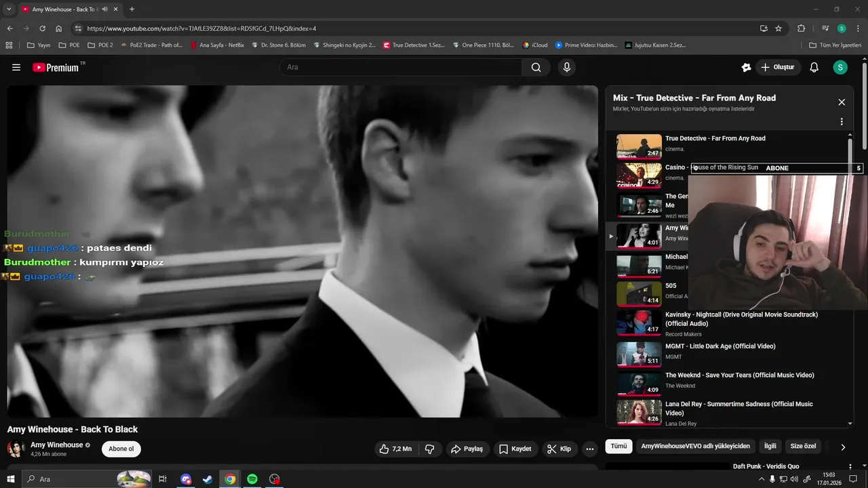
Task: Play Kavinsky - Nightcall from the mix
Action: point(730,323)
